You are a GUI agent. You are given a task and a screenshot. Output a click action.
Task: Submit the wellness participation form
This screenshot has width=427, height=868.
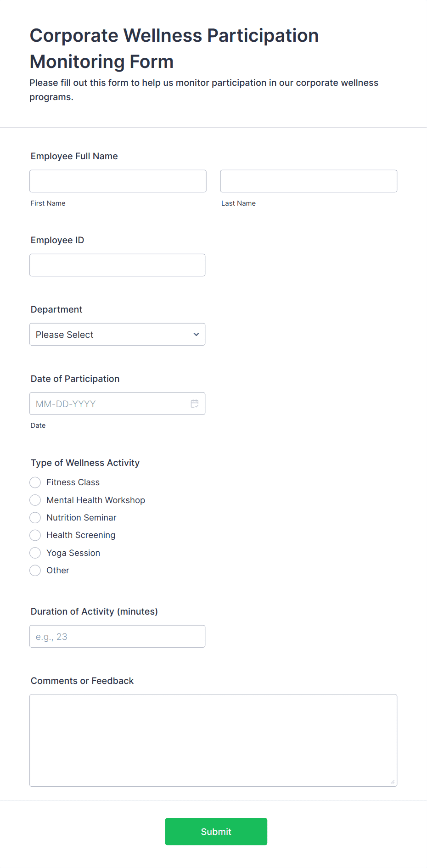point(216,831)
